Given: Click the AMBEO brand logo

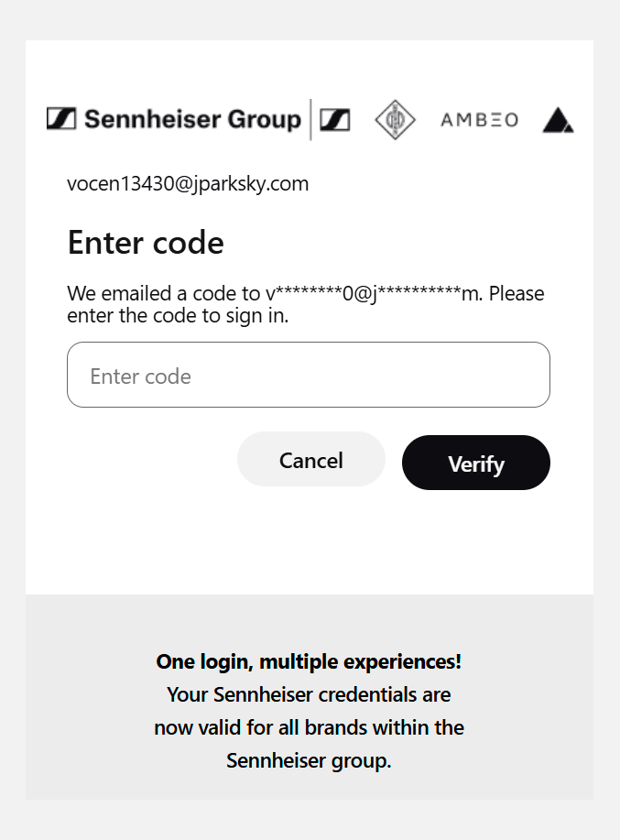Looking at the screenshot, I should pos(479,120).
